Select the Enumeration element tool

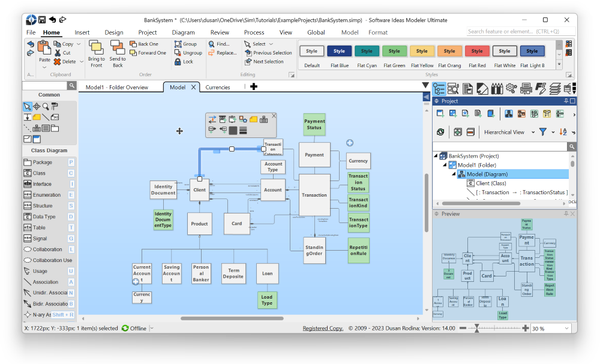coord(47,195)
